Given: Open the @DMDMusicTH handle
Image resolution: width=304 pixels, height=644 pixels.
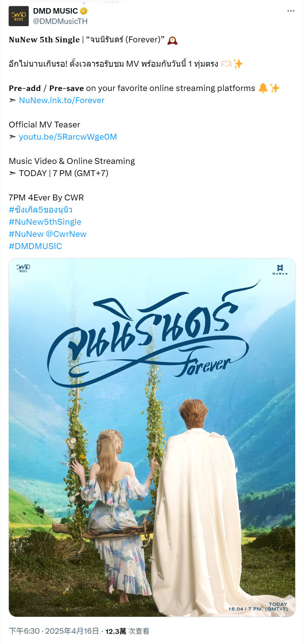Looking at the screenshot, I should tap(60, 21).
